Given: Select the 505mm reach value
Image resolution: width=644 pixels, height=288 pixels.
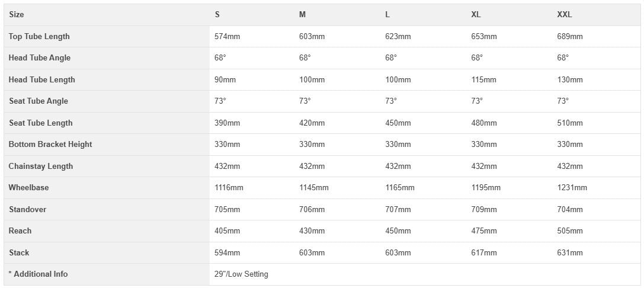Looking at the screenshot, I should click(x=570, y=231).
